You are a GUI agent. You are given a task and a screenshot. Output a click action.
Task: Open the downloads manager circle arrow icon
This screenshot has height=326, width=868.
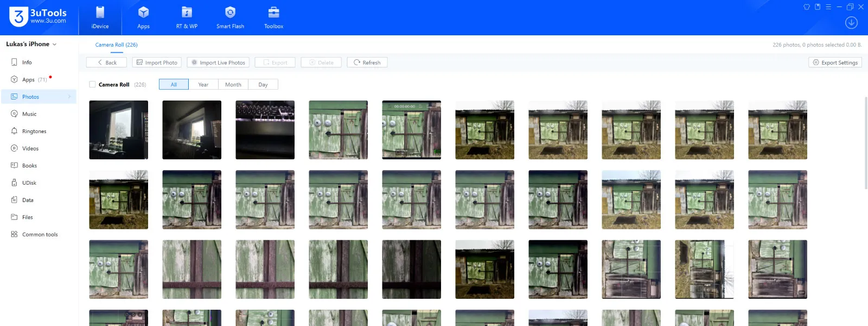point(851,23)
